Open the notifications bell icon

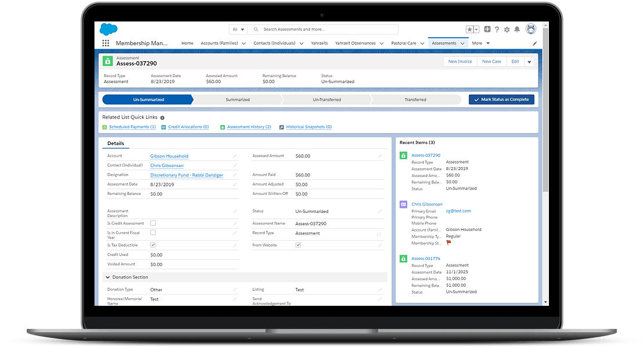coord(517,30)
